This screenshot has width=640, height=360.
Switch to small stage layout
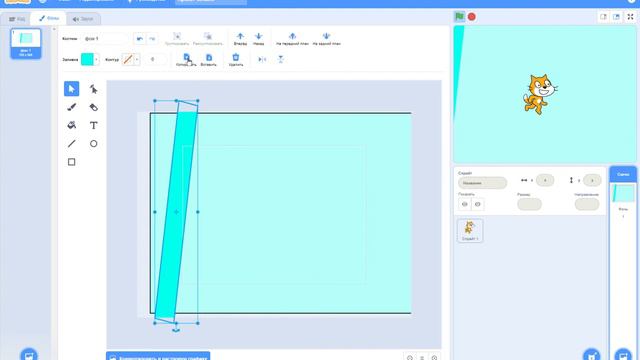(x=604, y=17)
